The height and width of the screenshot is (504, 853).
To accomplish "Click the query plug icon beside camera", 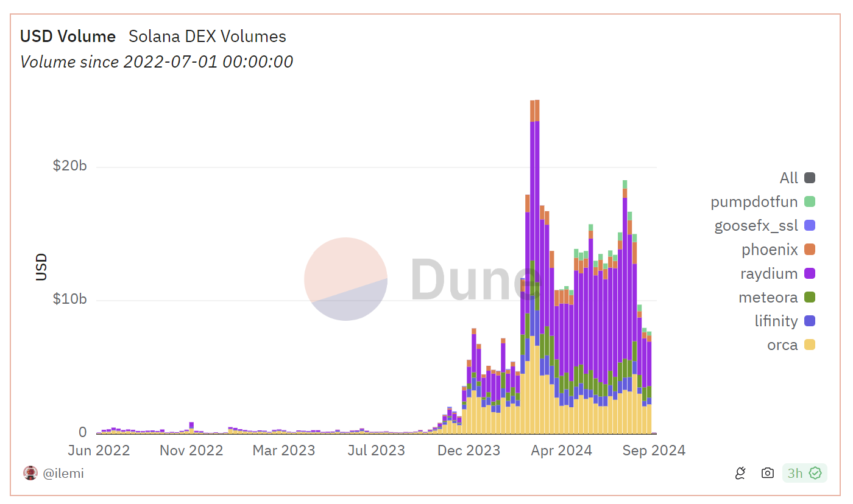I will pos(741,473).
